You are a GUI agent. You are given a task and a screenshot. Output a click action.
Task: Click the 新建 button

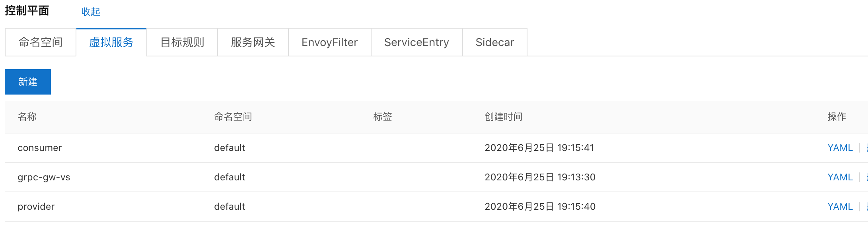pos(28,82)
